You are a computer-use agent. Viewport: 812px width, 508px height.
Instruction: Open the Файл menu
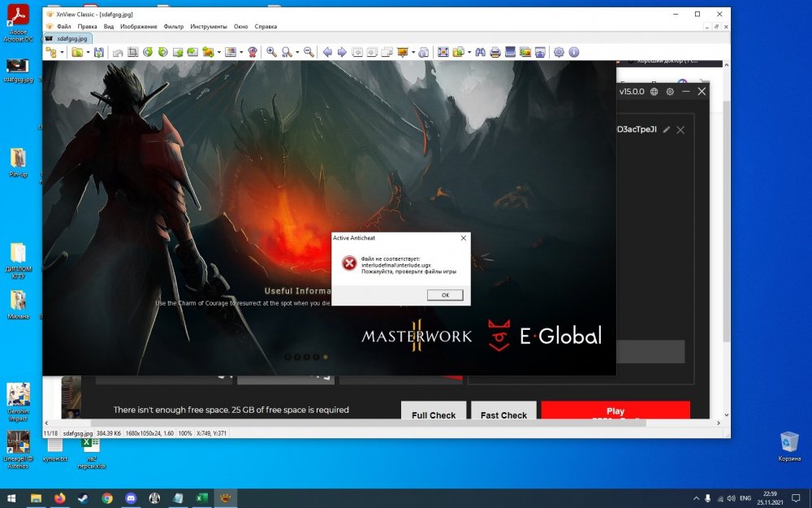pos(64,27)
